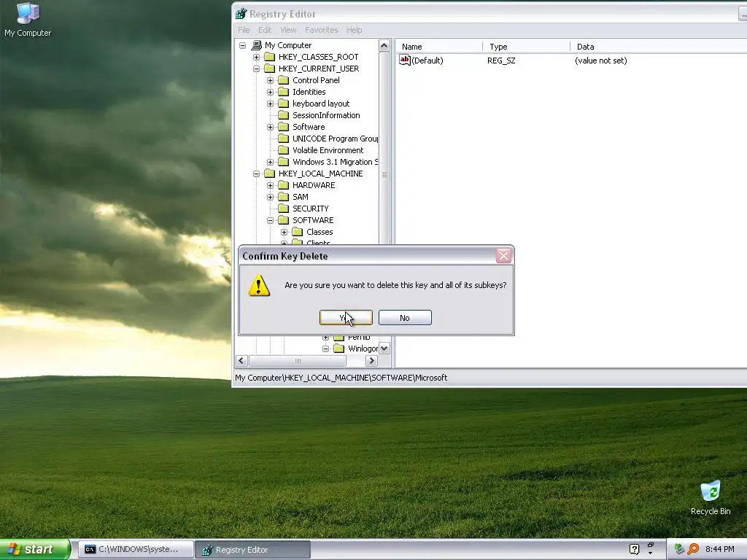Click the Registry Editor taskbar button
The height and width of the screenshot is (560, 747).
[x=253, y=550]
